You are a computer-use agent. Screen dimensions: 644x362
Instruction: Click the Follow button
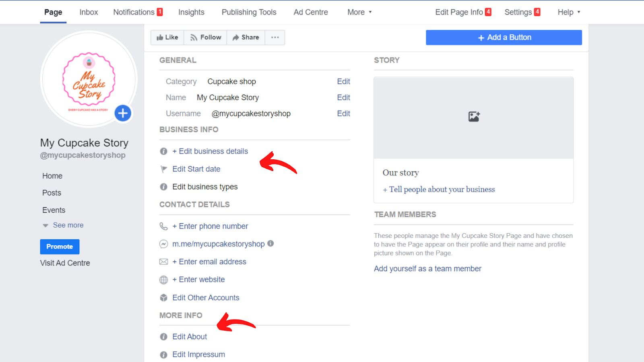[206, 37]
